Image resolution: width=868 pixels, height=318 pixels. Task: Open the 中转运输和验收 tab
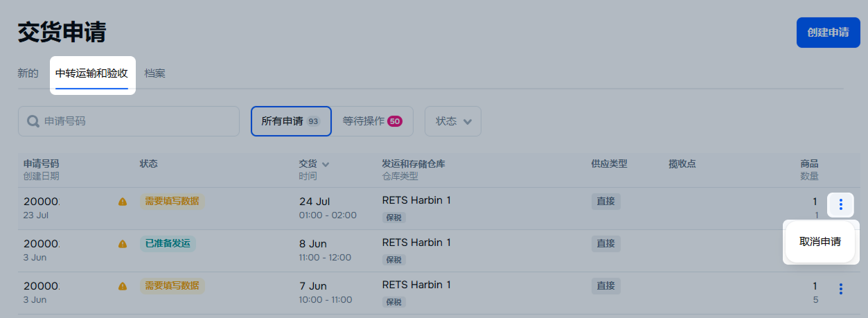[x=92, y=73]
